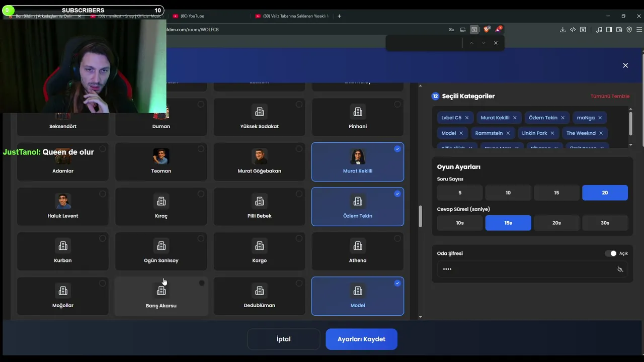The height and width of the screenshot is (362, 644).
Task: Click the İptal button
Action: coord(283,339)
